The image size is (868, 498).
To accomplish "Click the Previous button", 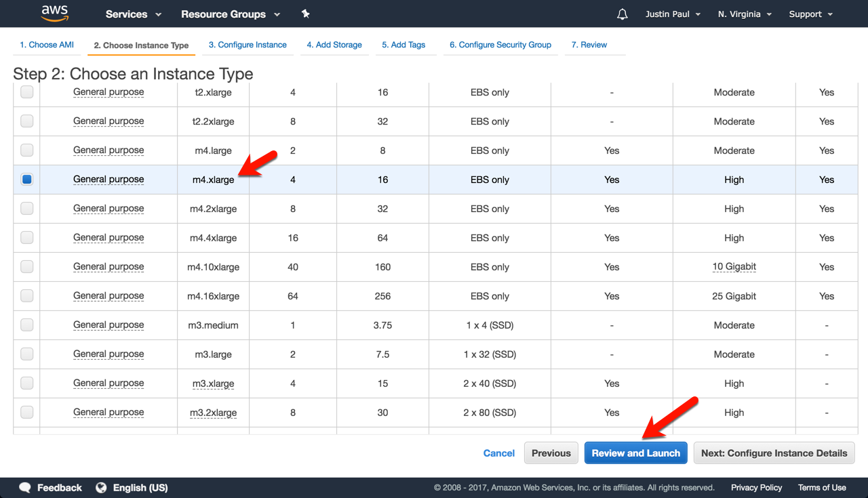I will (551, 453).
